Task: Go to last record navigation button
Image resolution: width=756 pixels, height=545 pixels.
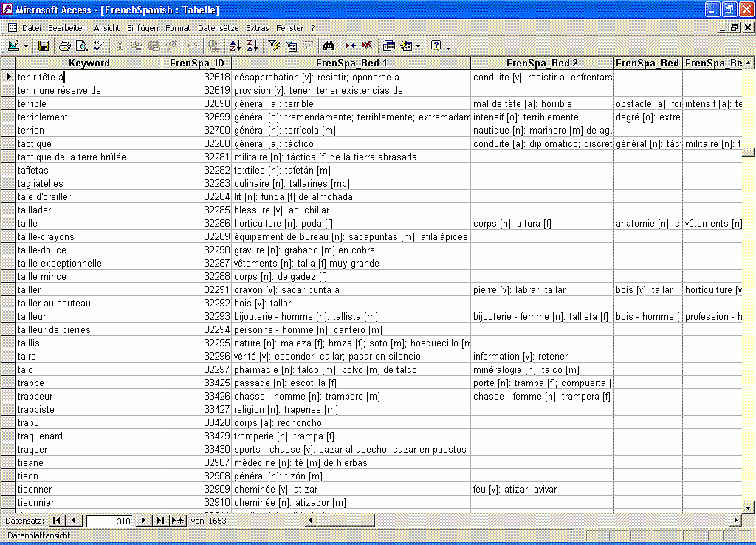Action: (x=160, y=521)
